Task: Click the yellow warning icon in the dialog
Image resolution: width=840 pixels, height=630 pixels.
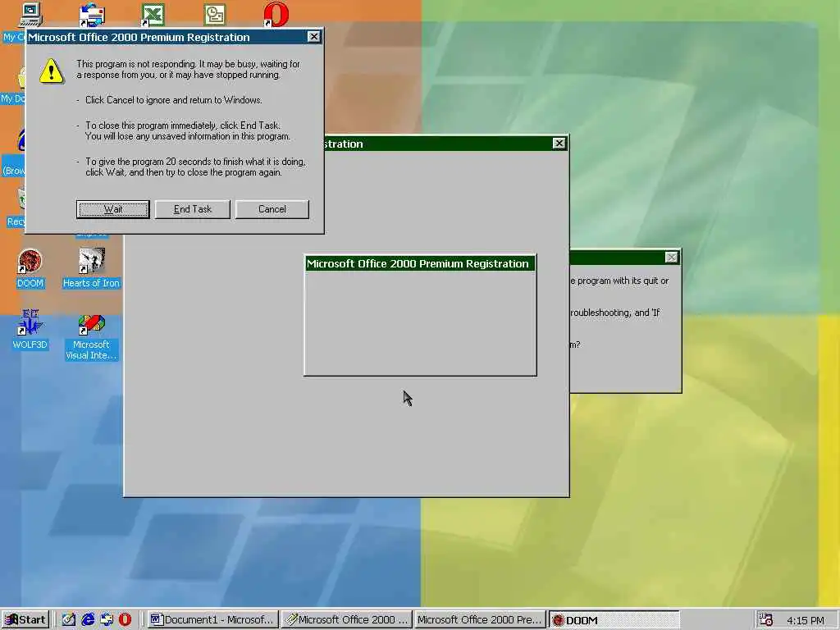Action: (52, 71)
